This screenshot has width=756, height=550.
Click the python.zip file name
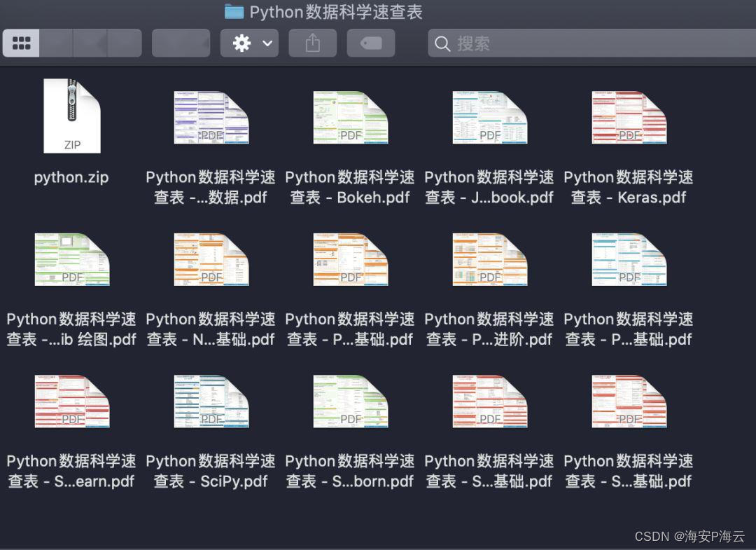click(x=71, y=177)
